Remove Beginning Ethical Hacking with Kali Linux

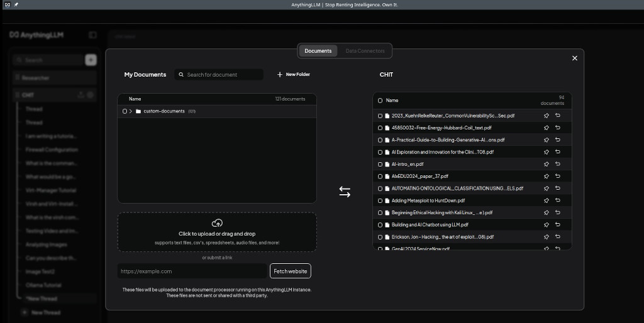558,212
